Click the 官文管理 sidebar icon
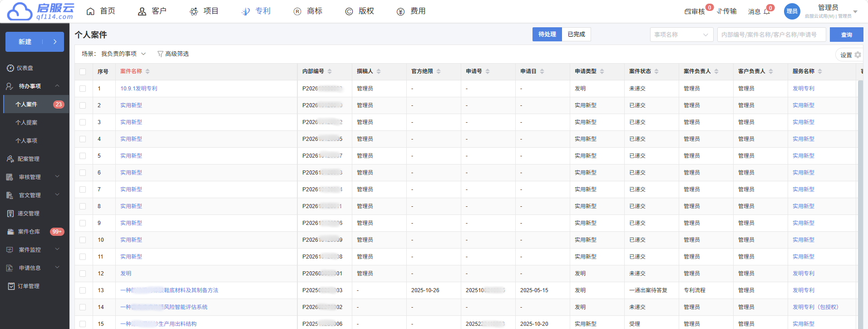868x329 pixels. 10,195
